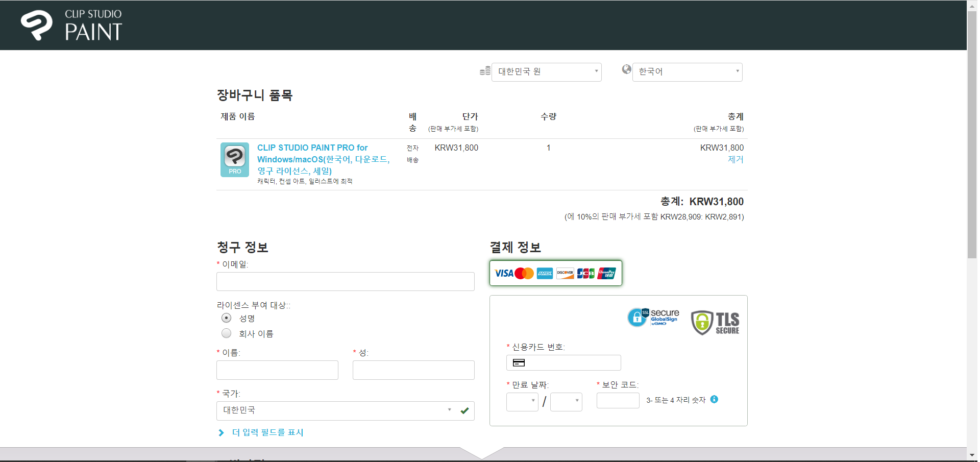Click the credit card icon in number field
The image size is (980, 462).
pos(519,363)
